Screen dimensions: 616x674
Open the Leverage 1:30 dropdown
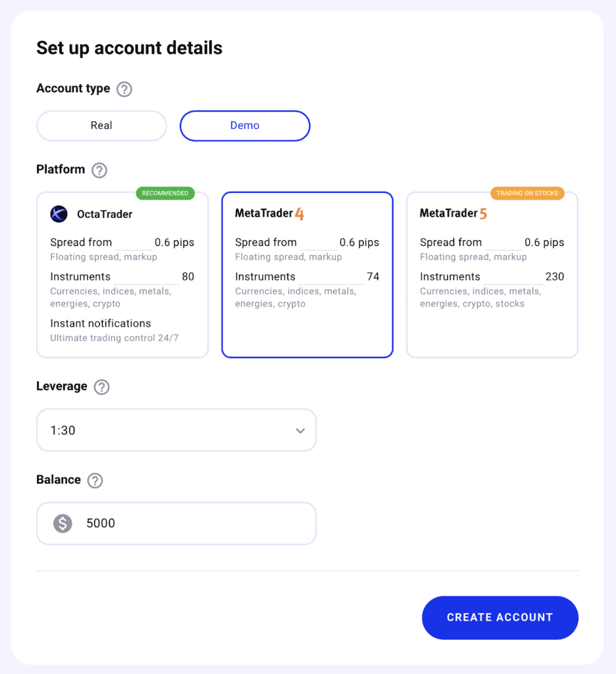(x=176, y=430)
